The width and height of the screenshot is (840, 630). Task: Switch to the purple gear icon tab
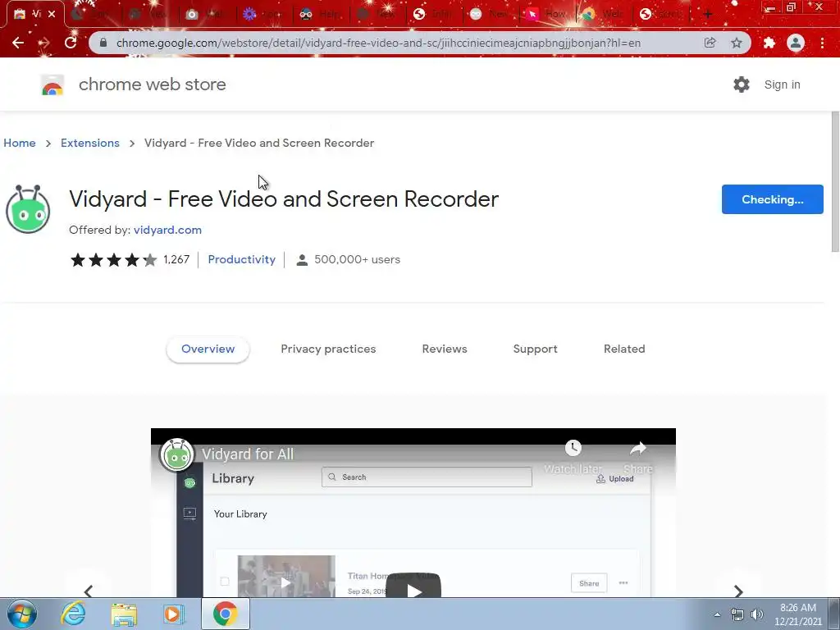(263, 15)
